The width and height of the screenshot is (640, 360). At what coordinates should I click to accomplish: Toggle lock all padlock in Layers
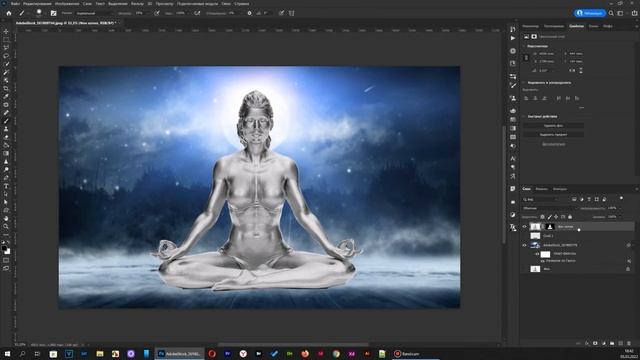click(x=570, y=217)
